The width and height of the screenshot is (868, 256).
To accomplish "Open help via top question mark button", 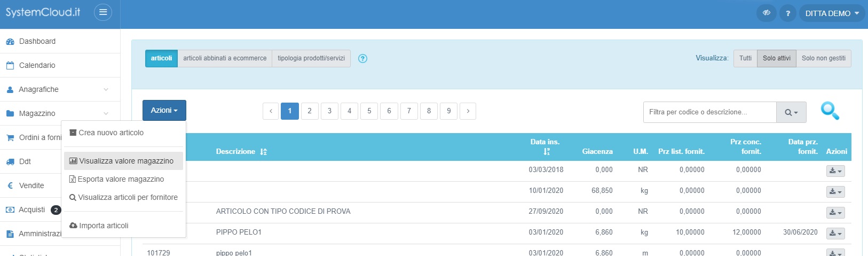I will coord(787,13).
